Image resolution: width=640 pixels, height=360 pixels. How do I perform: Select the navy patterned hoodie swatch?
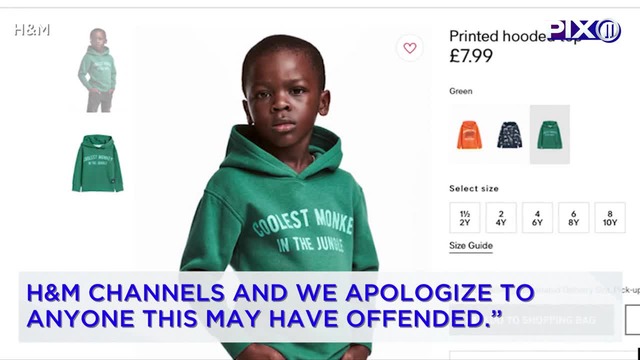click(509, 135)
